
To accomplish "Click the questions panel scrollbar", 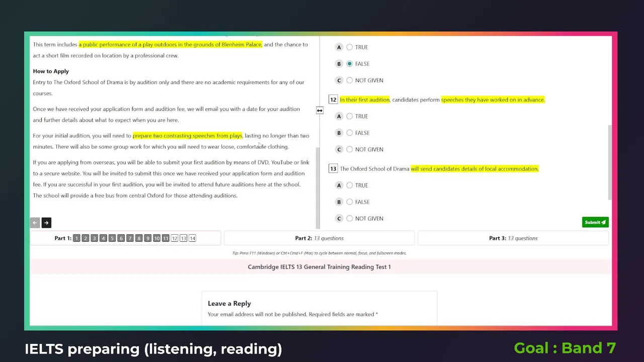I will (610, 162).
